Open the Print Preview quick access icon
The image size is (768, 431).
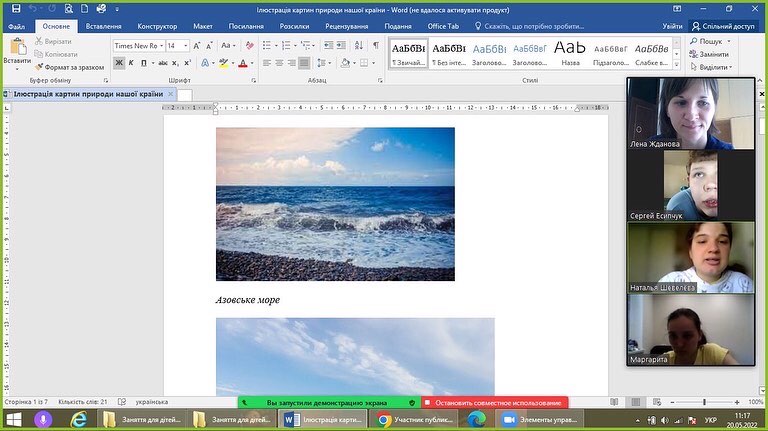[x=68, y=9]
